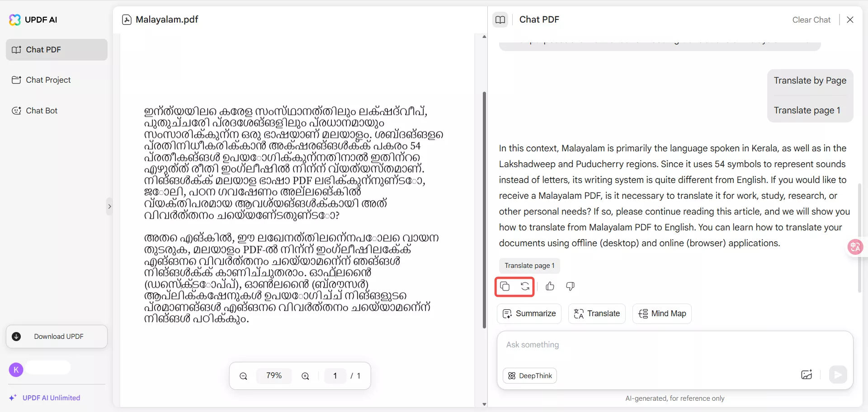Viewport: 868px width, 412px height.
Task: Switch to Chat PDF in the sidebar
Action: [56, 49]
